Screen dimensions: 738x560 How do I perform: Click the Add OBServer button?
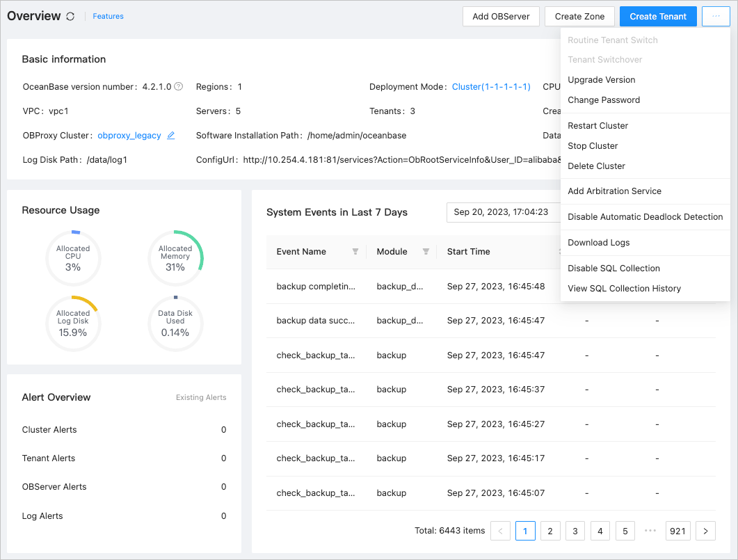(x=501, y=17)
